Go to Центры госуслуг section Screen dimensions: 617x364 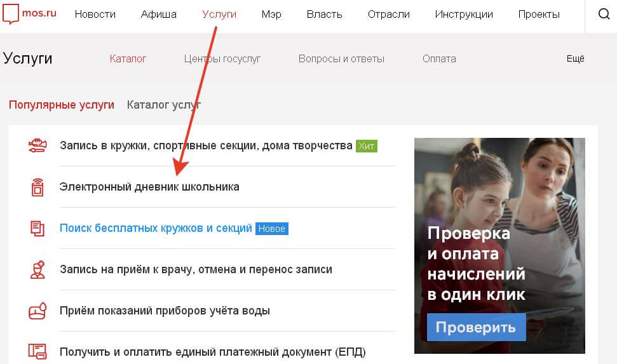222,59
